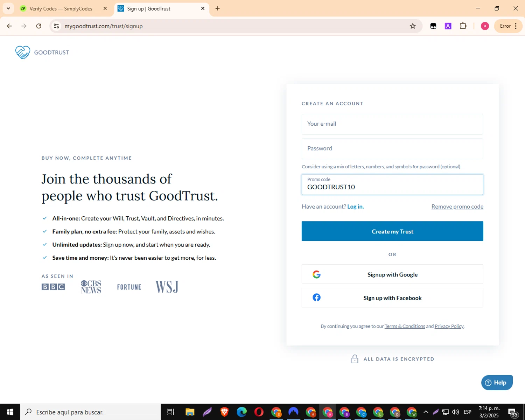Viewport: 525px width, 420px height.
Task: Close the Sign up GoodTrust tab
Action: 203,8
